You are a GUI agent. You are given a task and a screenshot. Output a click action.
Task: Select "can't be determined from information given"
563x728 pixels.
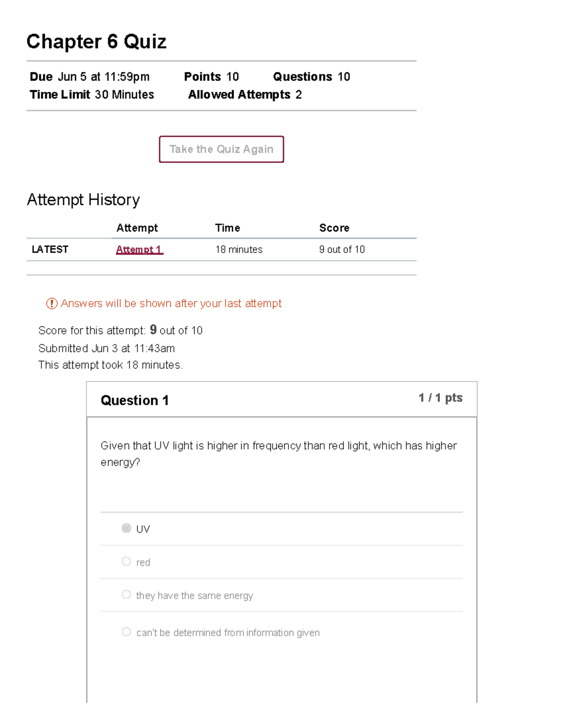click(x=126, y=631)
